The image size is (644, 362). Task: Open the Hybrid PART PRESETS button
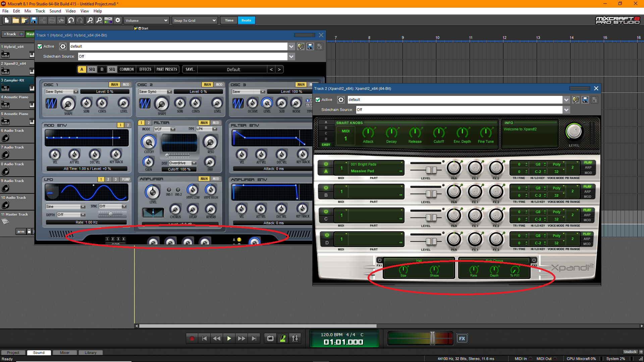(x=167, y=69)
